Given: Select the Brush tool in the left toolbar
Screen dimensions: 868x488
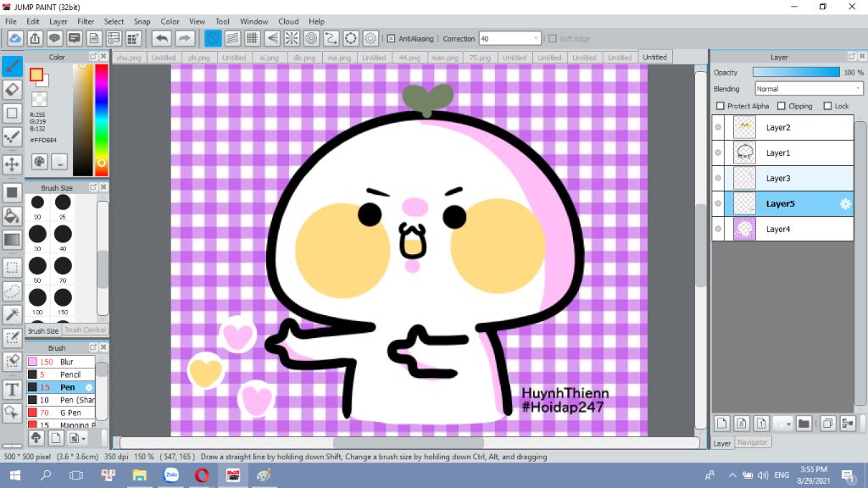Looking at the screenshot, I should coord(12,66).
